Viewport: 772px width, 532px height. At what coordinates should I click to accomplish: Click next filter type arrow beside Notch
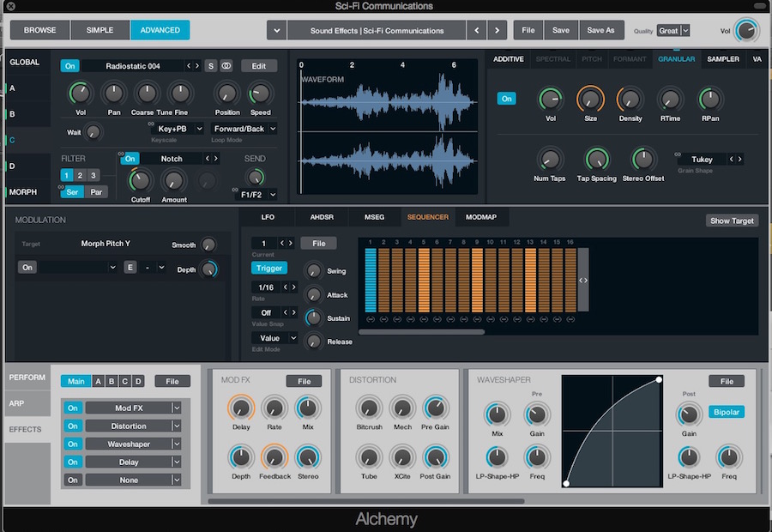pyautogui.click(x=215, y=159)
